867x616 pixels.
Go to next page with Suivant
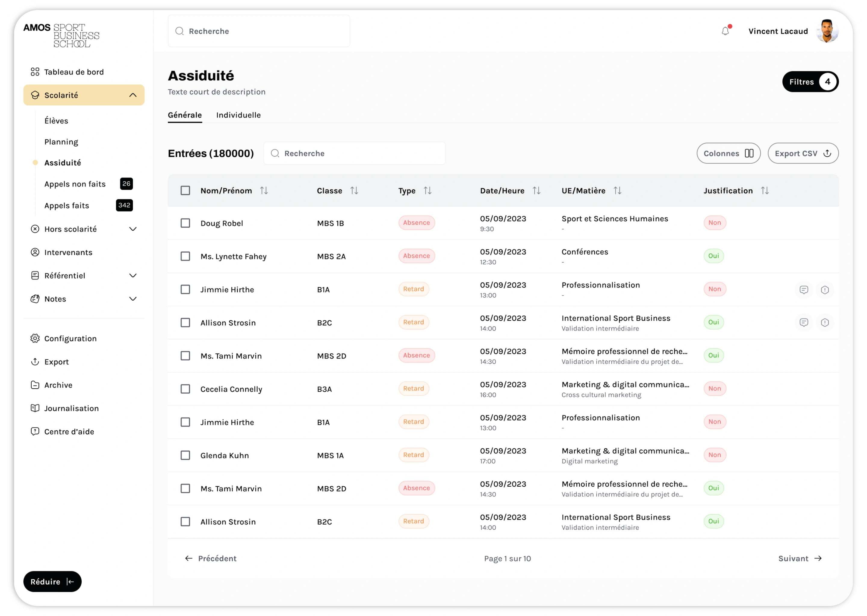[800, 558]
